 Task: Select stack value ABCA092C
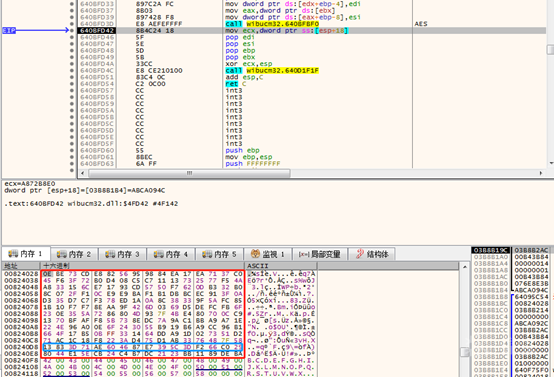(x=531, y=323)
